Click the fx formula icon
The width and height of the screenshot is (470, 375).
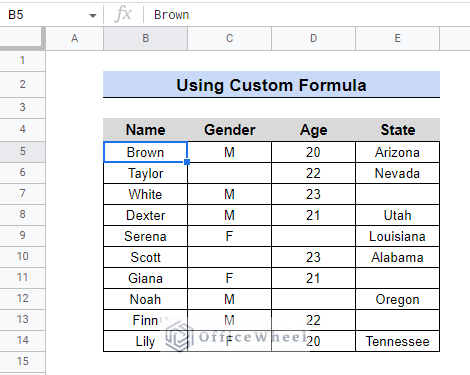123,15
